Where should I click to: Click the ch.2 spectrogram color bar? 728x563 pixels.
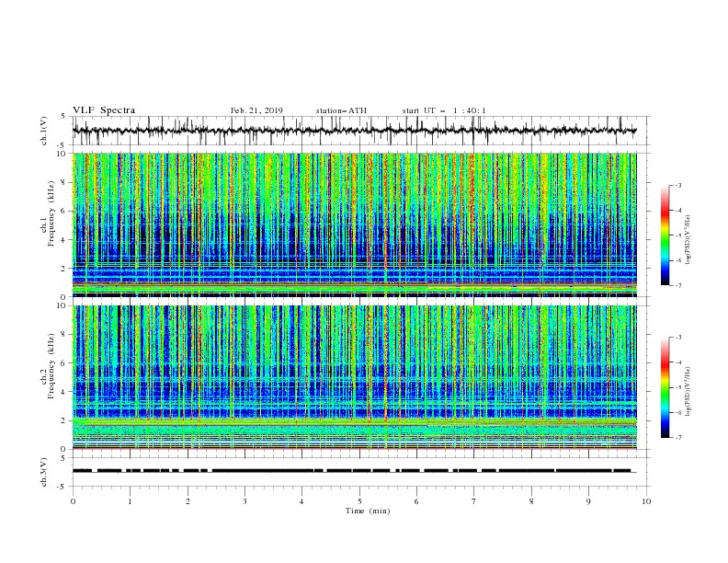pyautogui.click(x=665, y=387)
